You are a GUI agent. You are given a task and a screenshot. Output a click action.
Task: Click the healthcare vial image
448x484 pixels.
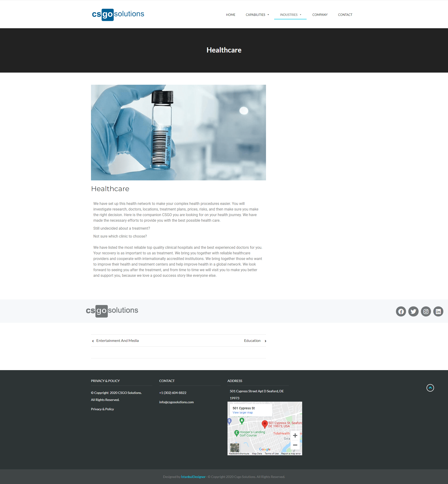178,132
